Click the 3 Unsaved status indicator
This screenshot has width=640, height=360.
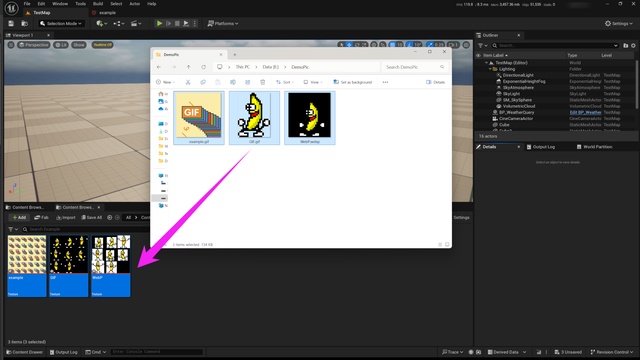pyautogui.click(x=568, y=352)
